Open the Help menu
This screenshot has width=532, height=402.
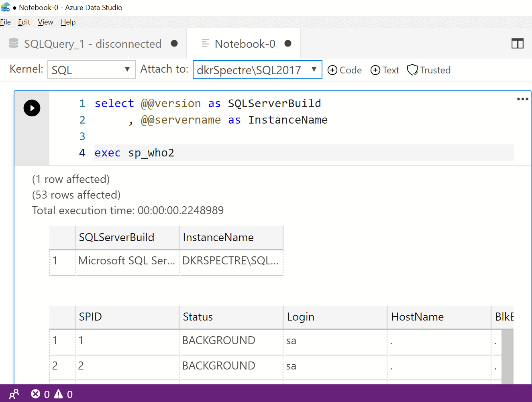click(68, 22)
